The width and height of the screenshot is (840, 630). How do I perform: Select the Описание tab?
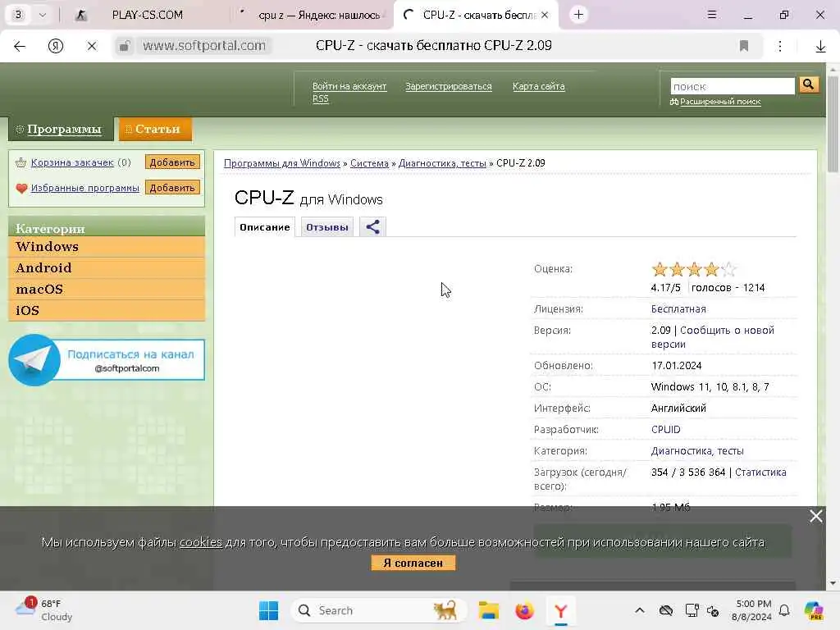click(x=265, y=227)
